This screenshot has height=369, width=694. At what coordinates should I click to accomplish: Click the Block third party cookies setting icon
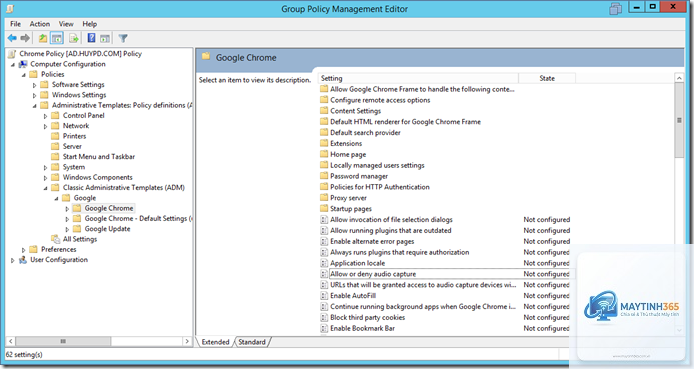click(x=324, y=317)
